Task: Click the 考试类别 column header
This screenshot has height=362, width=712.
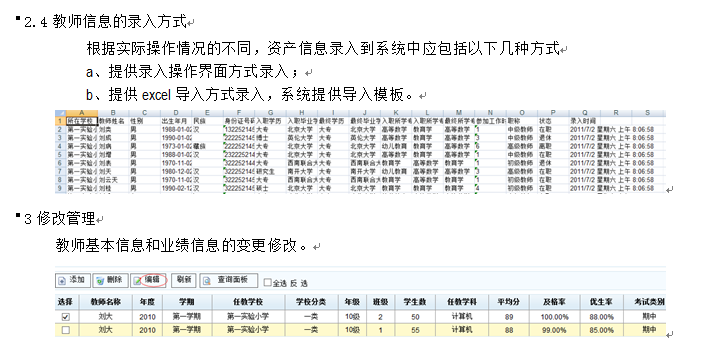Action: [x=649, y=302]
